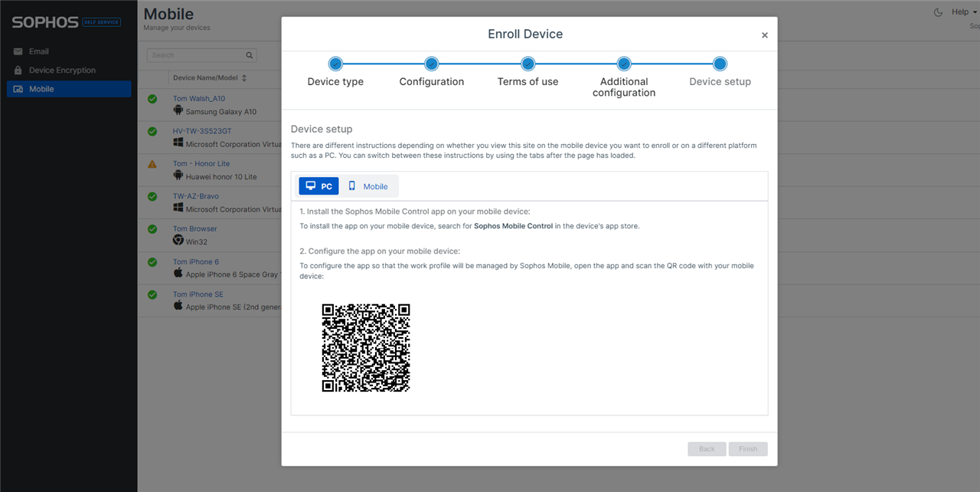Select Mobile in the sidebar

[69, 89]
